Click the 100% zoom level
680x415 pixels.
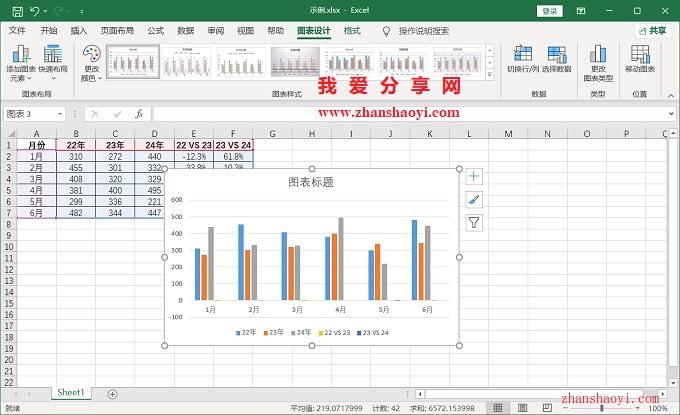point(658,408)
